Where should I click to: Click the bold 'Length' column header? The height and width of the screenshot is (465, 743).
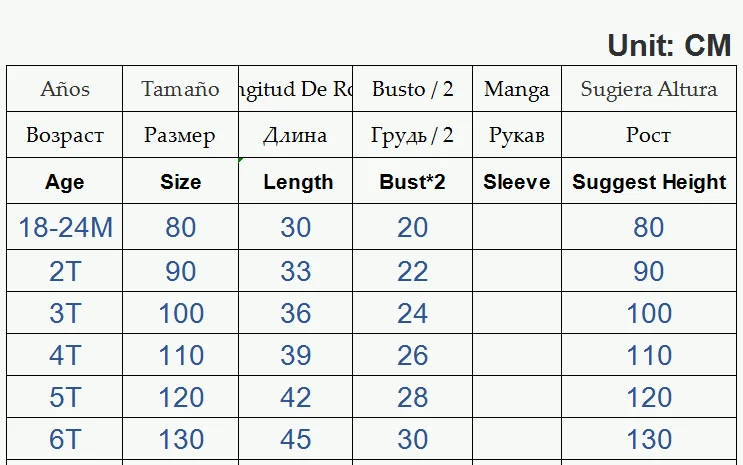(297, 182)
